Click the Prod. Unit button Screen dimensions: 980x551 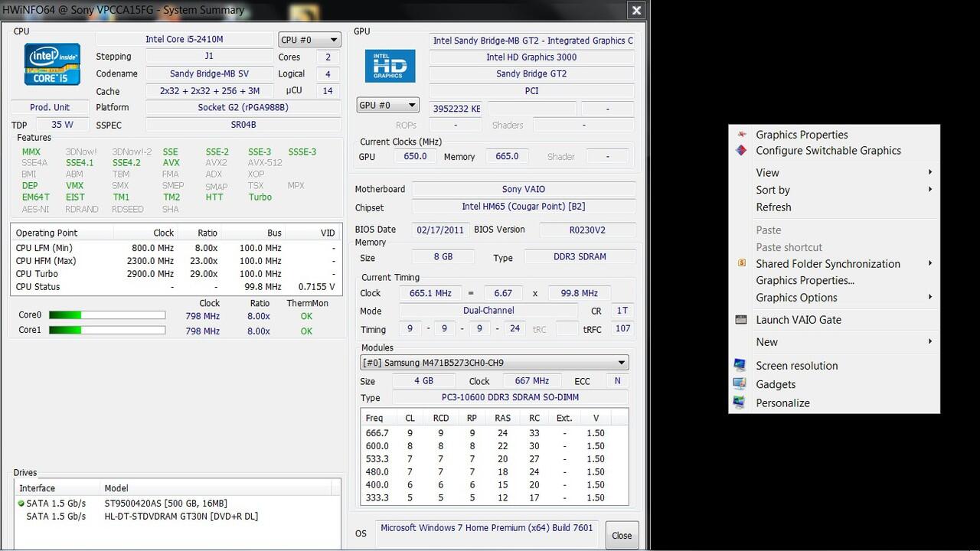[x=50, y=107]
